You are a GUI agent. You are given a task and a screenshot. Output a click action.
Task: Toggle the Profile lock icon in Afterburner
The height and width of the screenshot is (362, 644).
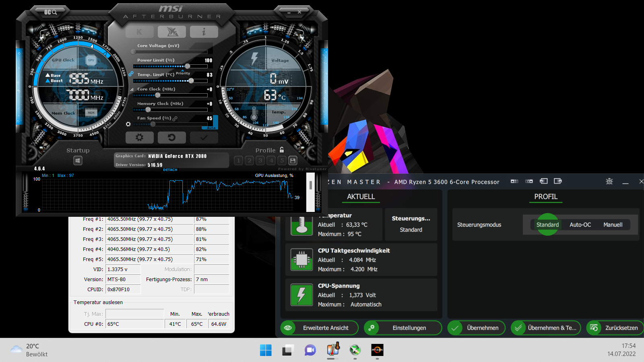[x=282, y=150]
